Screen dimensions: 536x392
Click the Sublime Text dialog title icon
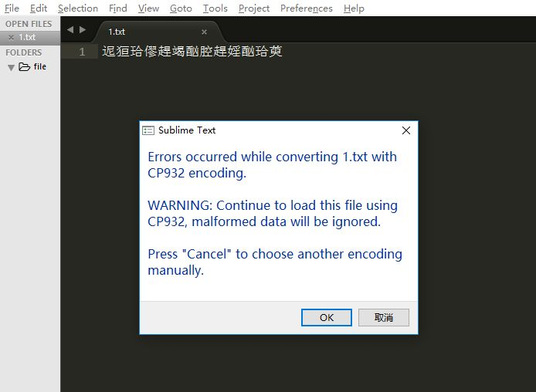148,130
